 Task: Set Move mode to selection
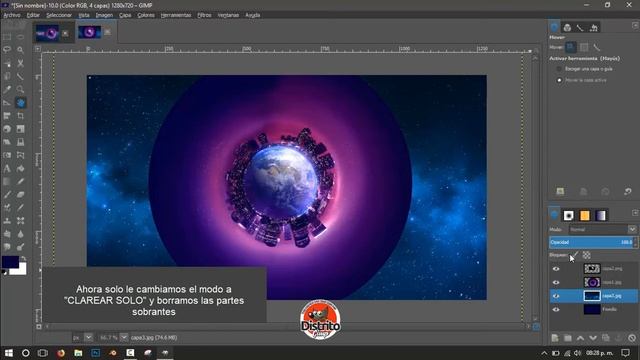point(584,47)
